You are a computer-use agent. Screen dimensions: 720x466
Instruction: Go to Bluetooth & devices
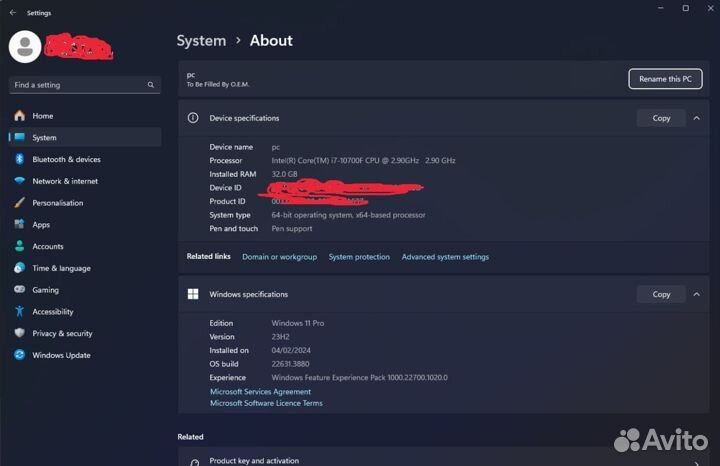pyautogui.click(x=85, y=159)
